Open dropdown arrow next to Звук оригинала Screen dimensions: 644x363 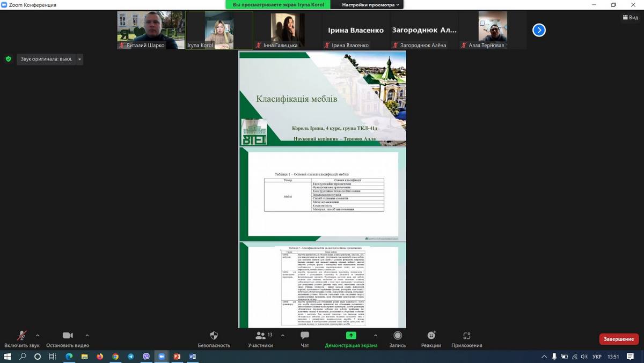point(79,60)
